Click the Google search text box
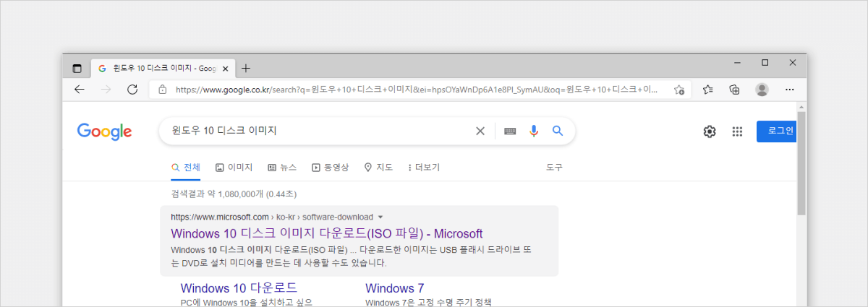This screenshot has width=868, height=307. point(318,131)
